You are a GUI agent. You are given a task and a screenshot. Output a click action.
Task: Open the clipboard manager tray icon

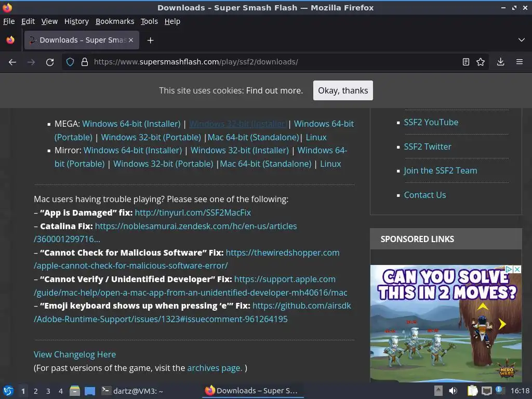pos(472,391)
